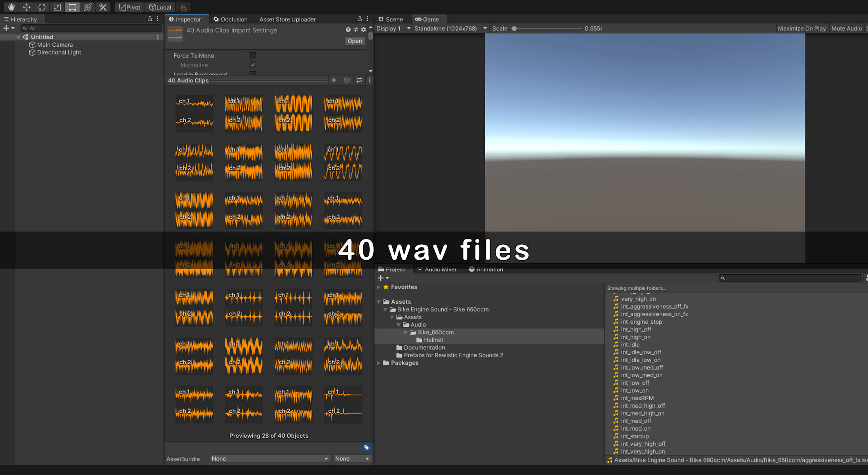Select the Rect Transform tool
This screenshot has height=475, width=868.
(72, 7)
